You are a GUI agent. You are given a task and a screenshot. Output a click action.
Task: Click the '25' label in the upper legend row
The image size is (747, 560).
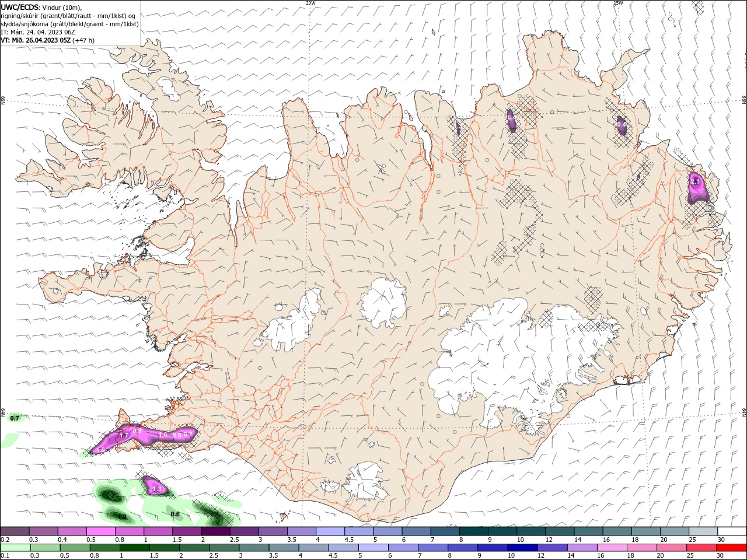click(x=692, y=540)
